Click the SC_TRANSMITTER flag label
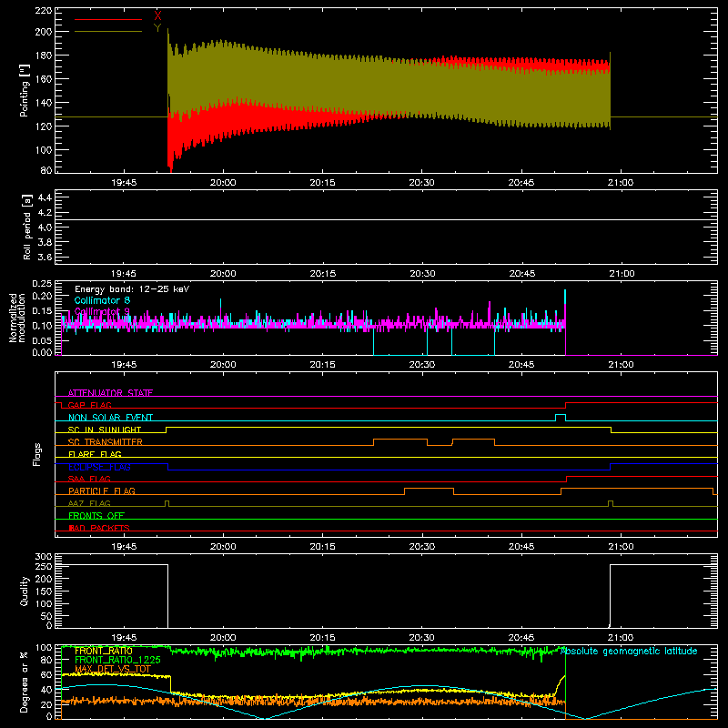This screenshot has width=728, height=728. coord(106,442)
